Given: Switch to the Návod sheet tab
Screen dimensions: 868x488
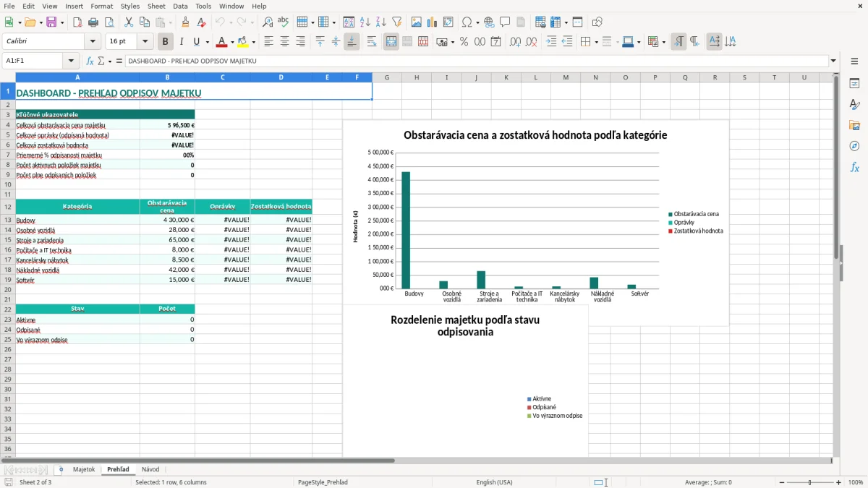Looking at the screenshot, I should [150, 469].
